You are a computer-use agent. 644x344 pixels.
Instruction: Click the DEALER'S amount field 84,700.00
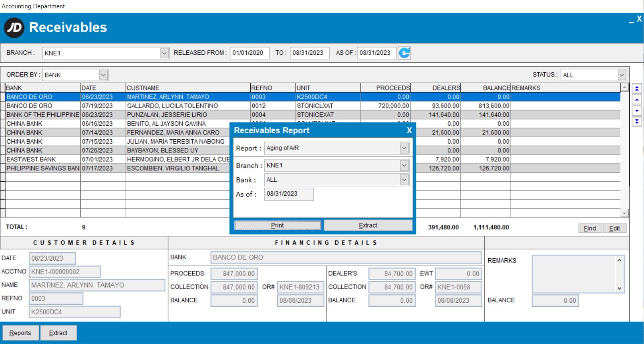(392, 274)
